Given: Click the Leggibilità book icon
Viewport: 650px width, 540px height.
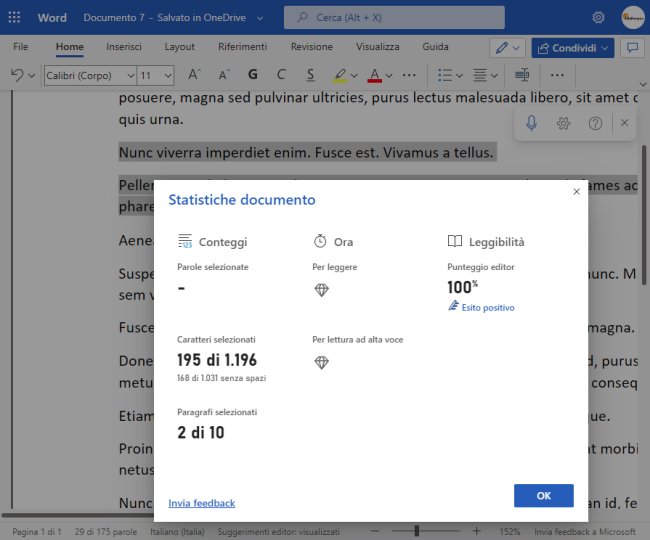Looking at the screenshot, I should (x=455, y=241).
